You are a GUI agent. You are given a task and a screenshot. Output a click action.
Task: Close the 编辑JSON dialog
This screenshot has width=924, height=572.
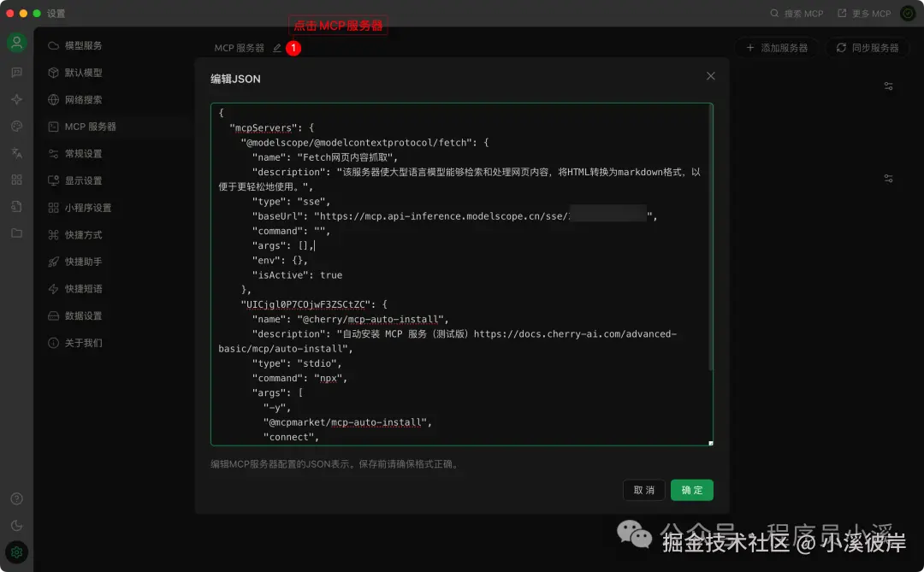[711, 76]
